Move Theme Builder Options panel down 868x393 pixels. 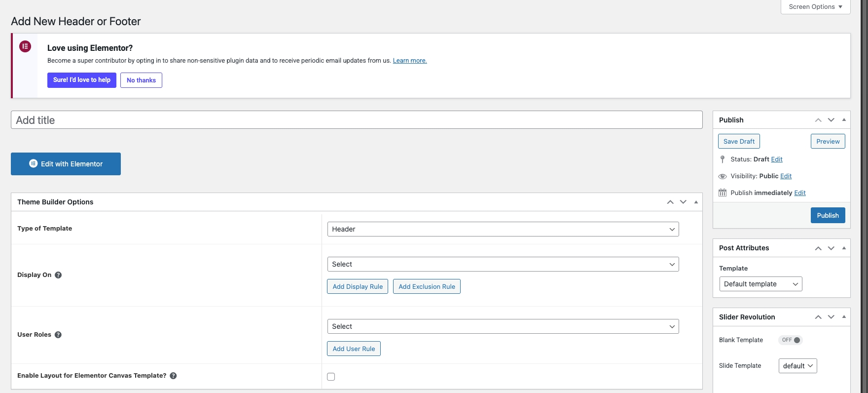[x=683, y=202]
